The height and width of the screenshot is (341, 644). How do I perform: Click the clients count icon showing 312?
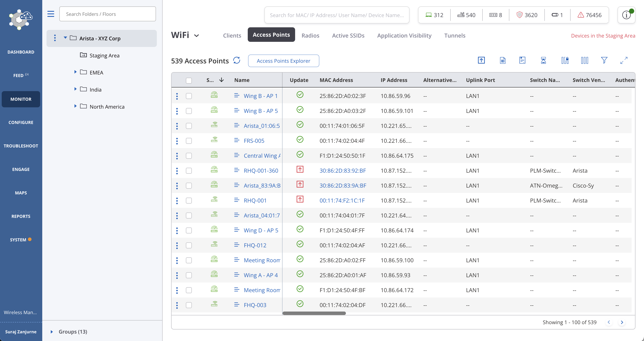(434, 15)
